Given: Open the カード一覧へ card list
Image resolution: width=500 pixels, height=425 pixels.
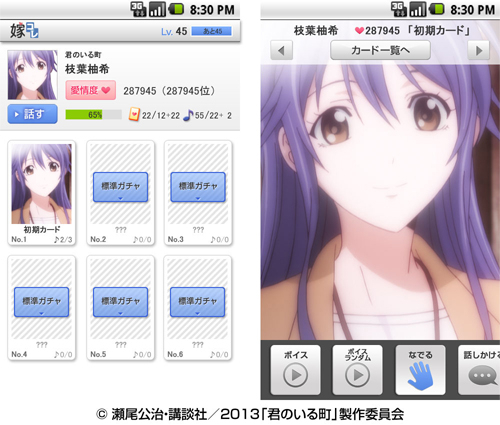Looking at the screenshot, I should (380, 50).
